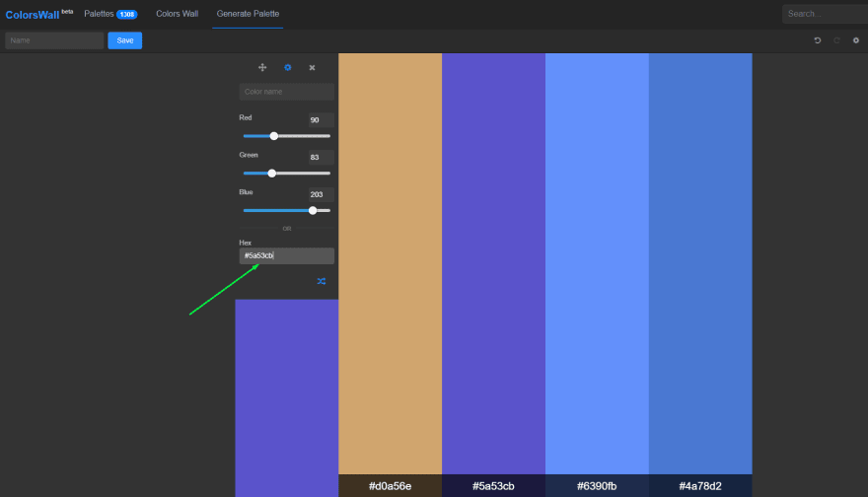Viewport: 868px width, 497px height.
Task: Click the #6390fb hex label
Action: coord(597,486)
